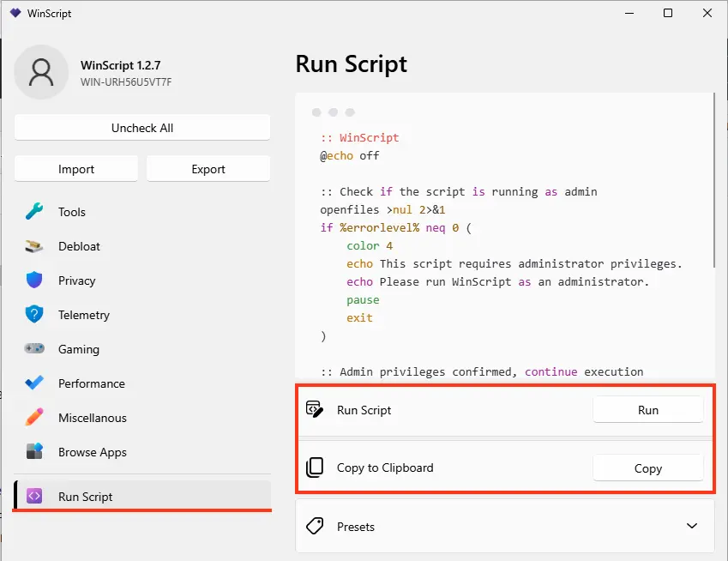
Task: Click the 'pause' script line
Action: [x=363, y=300]
